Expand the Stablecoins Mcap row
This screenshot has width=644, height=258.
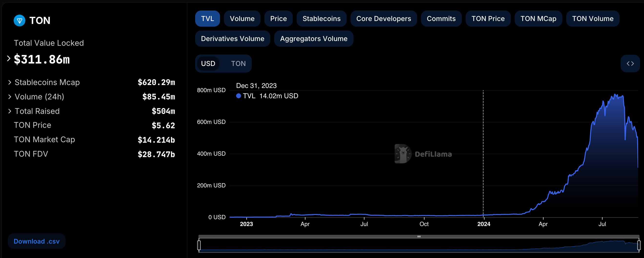tap(10, 82)
